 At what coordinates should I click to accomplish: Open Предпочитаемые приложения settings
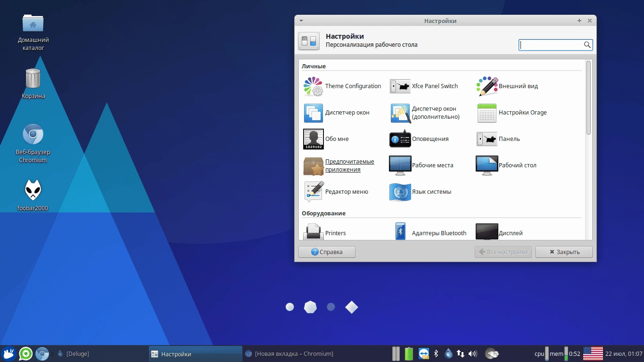point(339,165)
